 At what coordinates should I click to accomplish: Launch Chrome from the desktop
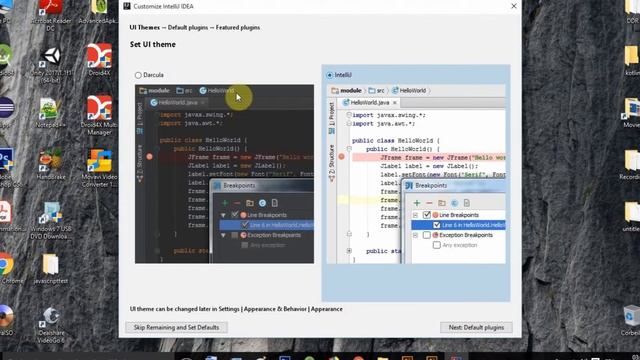(7, 268)
